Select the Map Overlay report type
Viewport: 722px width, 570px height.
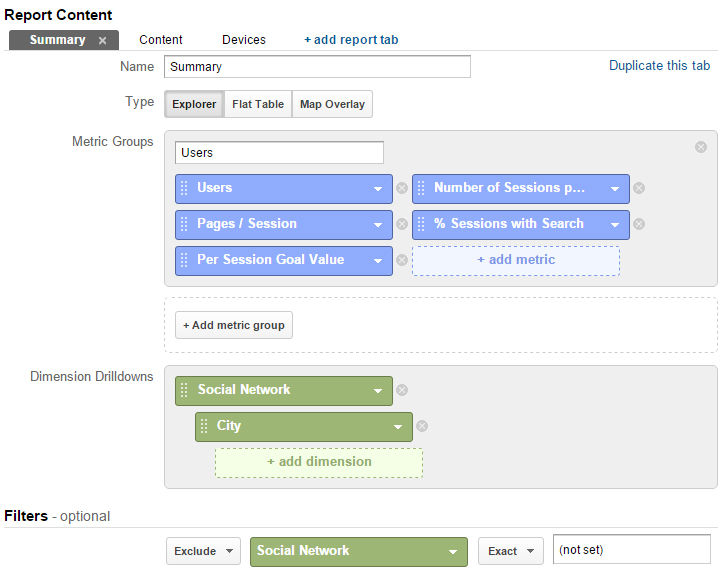(332, 104)
